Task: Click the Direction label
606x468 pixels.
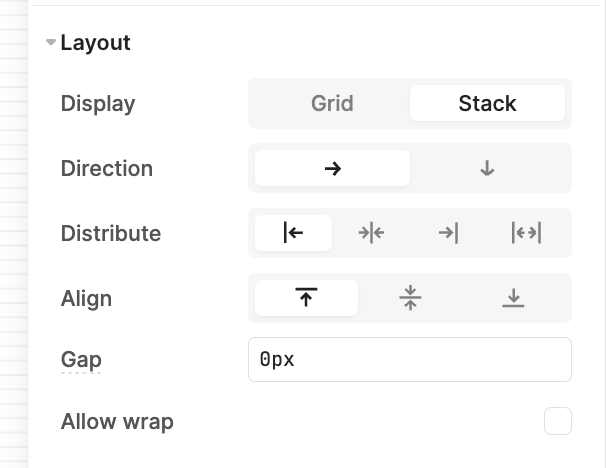Action: [x=107, y=168]
